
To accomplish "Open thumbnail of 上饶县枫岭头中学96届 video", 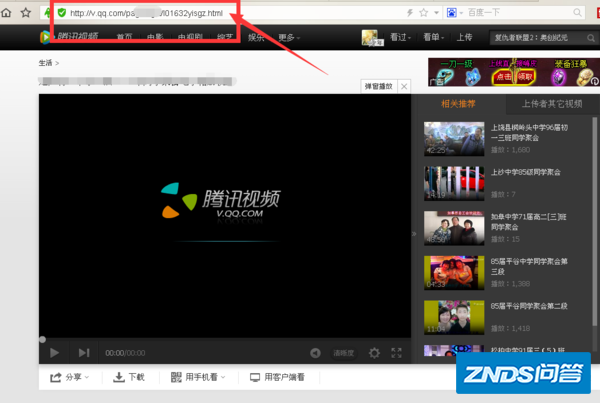I will pos(454,139).
